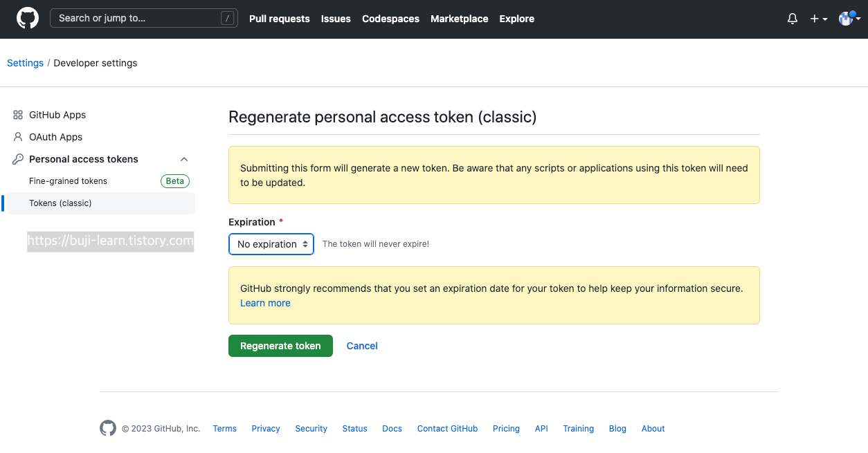
Task: Open the Contact GitHub footer link
Action: click(447, 429)
